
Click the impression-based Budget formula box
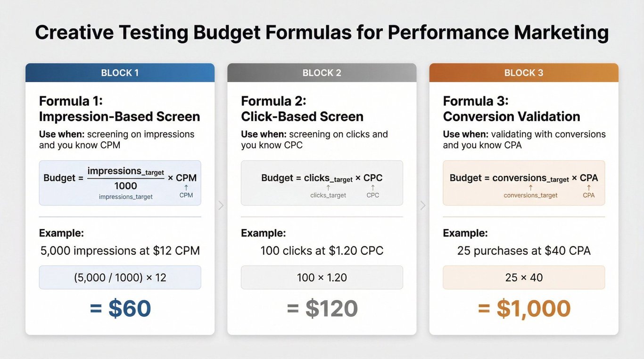pos(120,183)
